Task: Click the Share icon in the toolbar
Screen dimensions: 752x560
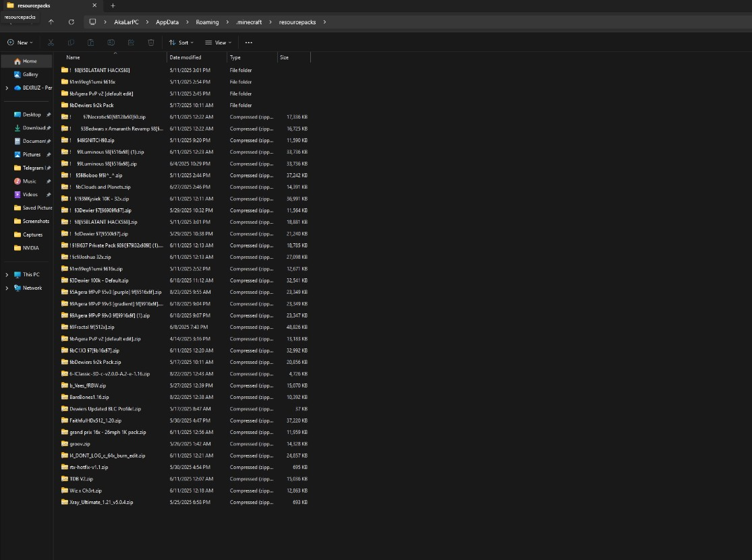Action: click(x=131, y=42)
